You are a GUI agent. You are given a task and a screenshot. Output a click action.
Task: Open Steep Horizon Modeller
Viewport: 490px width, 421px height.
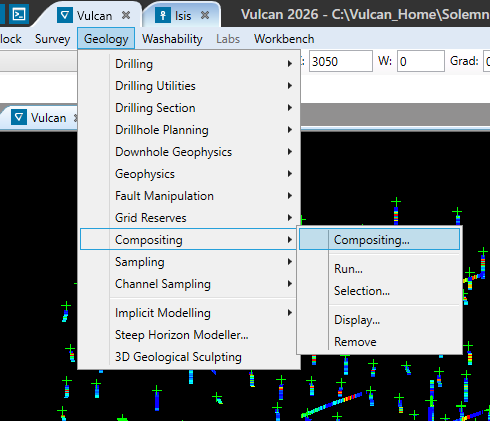189,335
